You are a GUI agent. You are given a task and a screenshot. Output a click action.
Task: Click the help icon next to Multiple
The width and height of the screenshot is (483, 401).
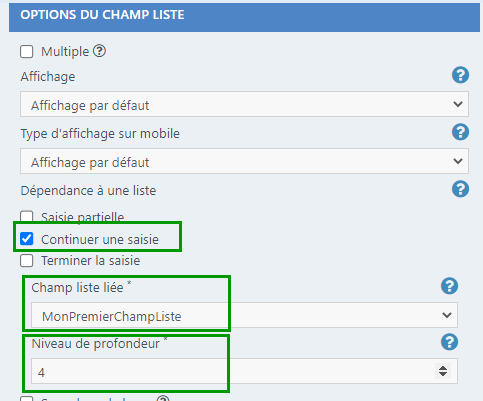point(99,51)
